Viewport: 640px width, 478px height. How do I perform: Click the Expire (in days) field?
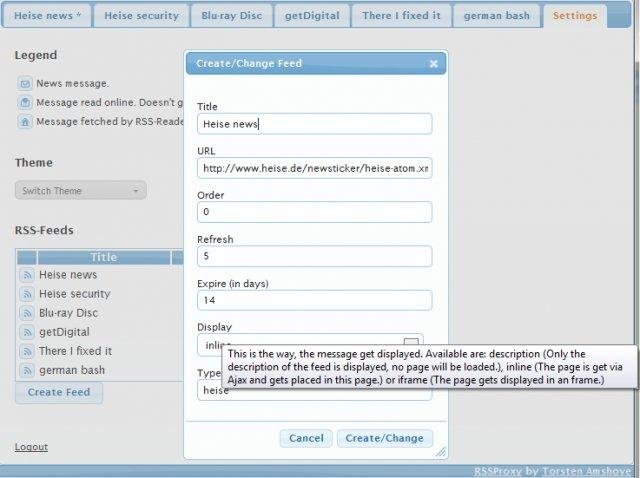tap(314, 300)
